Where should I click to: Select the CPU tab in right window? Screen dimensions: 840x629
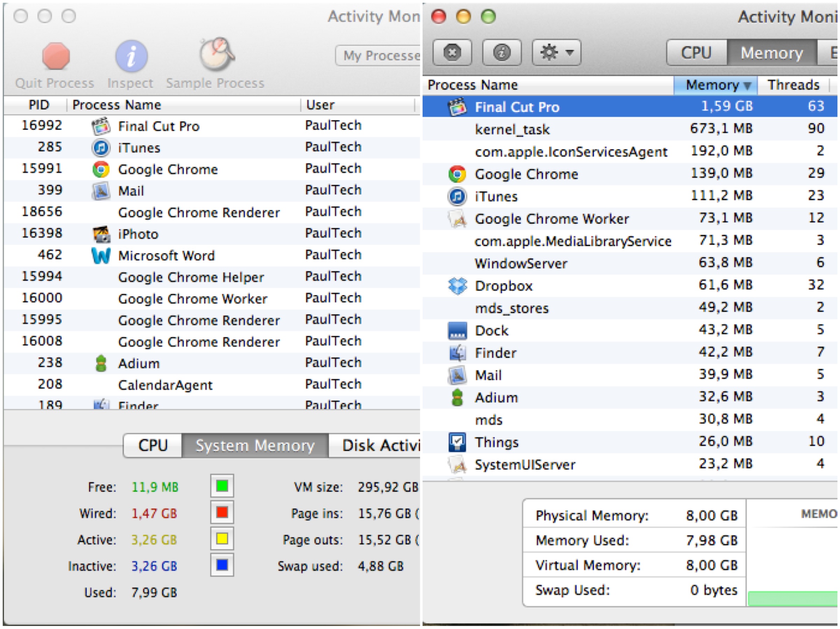696,53
